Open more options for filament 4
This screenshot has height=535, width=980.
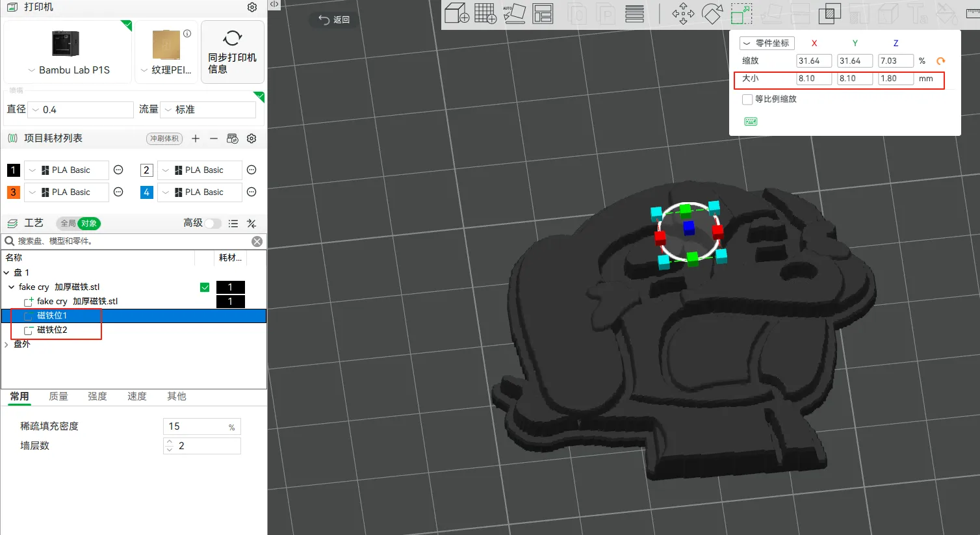(251, 192)
